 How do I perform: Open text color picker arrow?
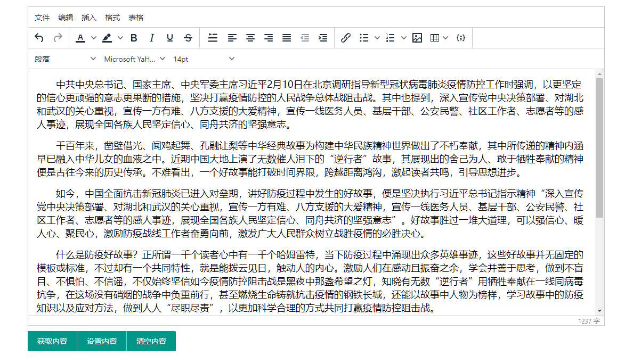pyautogui.click(x=94, y=38)
